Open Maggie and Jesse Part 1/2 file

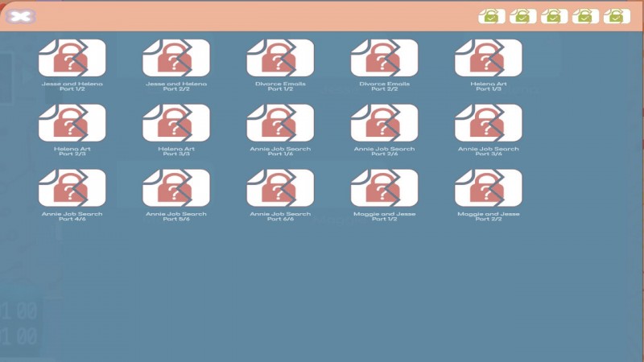pos(384,188)
